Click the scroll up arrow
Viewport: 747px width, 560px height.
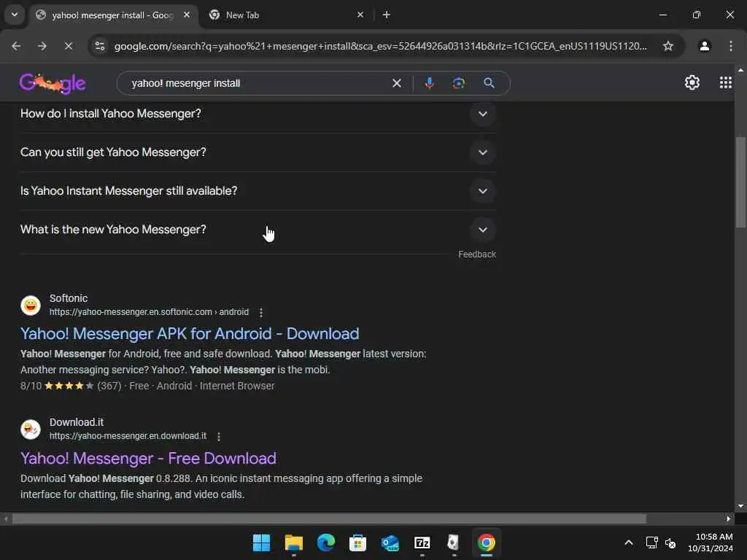coord(740,70)
